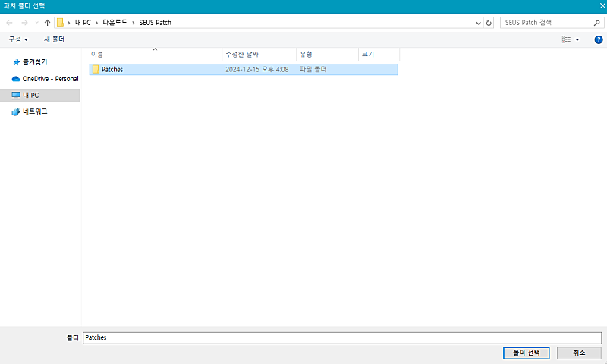This screenshot has height=364, width=607.
Task: Go up one folder level
Action: [x=47, y=23]
